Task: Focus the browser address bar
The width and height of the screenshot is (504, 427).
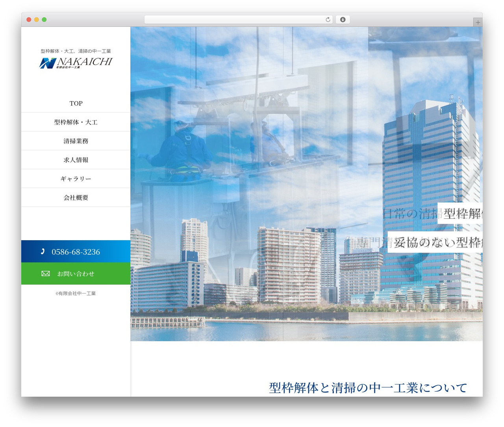Action: 238,20
